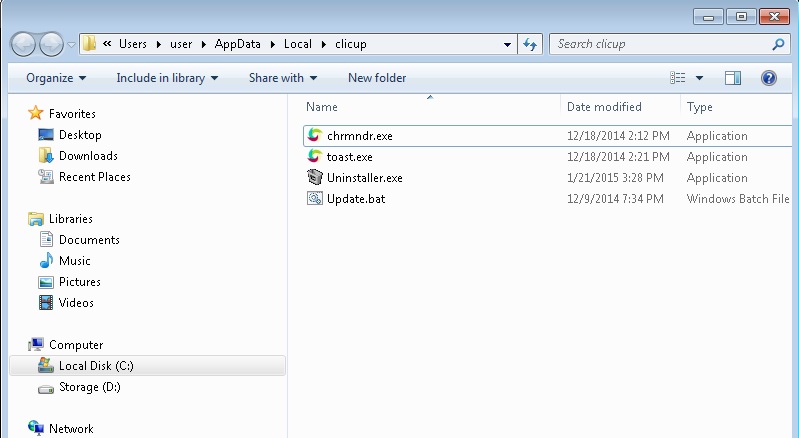Open the view options dropdown arrow
Screen dimensions: 799x438
tap(699, 78)
